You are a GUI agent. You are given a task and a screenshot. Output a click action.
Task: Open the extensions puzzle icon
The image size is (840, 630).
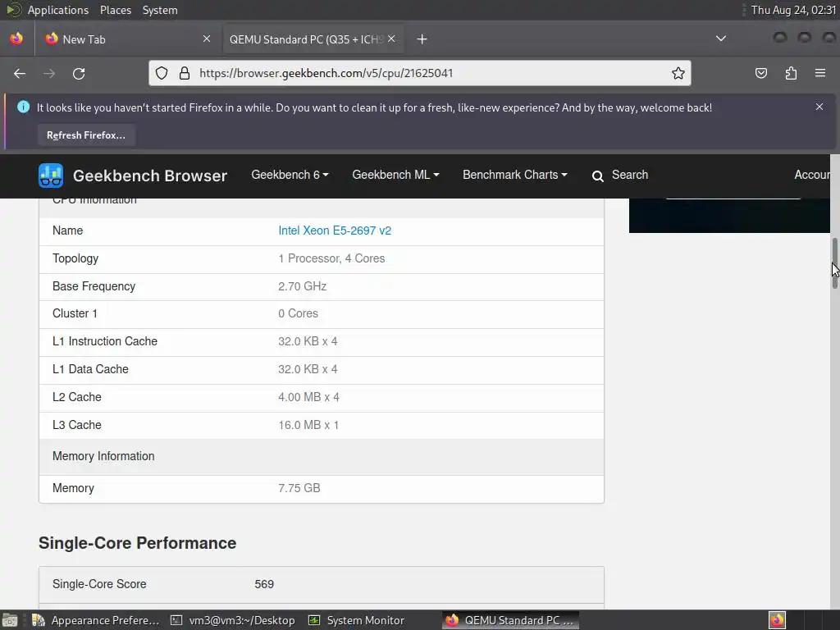point(791,73)
